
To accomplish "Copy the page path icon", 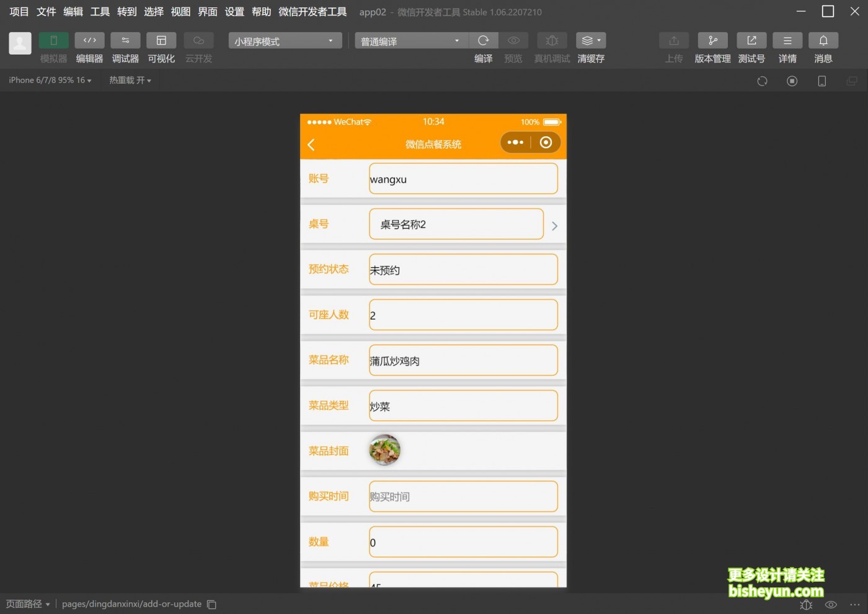I will click(211, 604).
